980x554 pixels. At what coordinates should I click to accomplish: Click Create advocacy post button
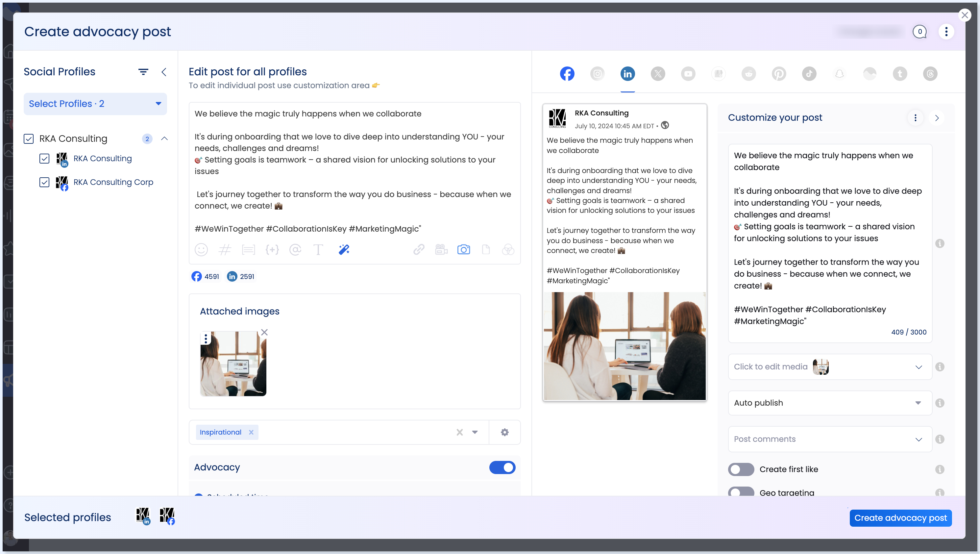[900, 518]
